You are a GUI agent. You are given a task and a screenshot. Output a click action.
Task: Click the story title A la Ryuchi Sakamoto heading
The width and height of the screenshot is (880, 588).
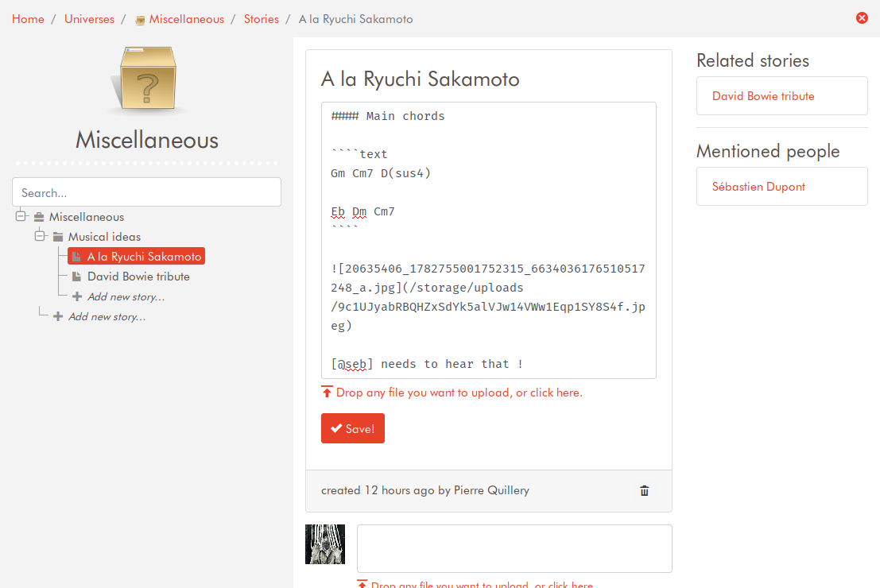[x=420, y=79]
